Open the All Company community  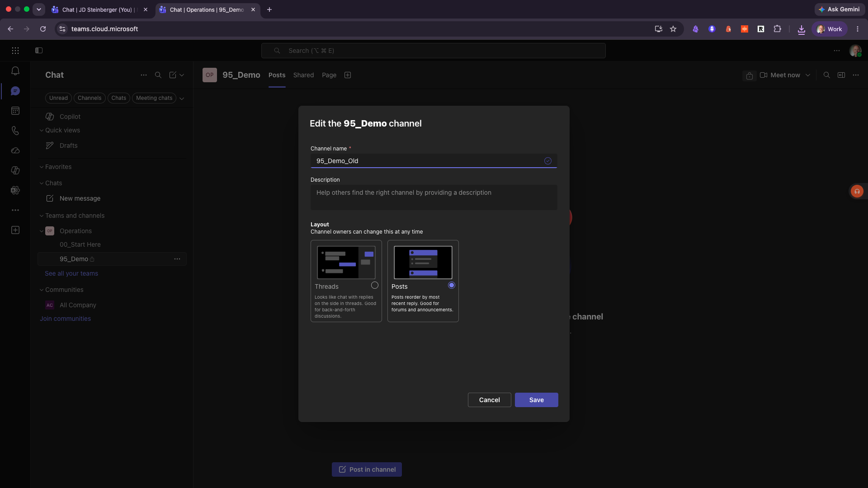tap(112, 305)
